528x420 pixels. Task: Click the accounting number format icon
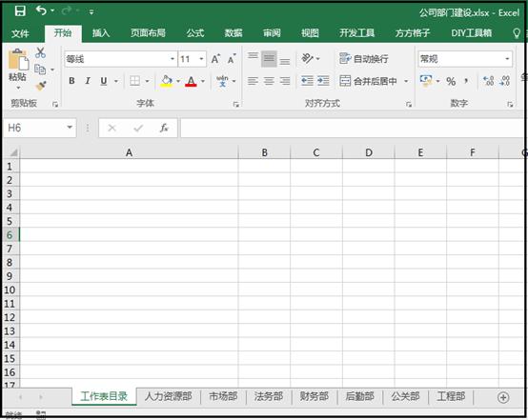tap(426, 81)
